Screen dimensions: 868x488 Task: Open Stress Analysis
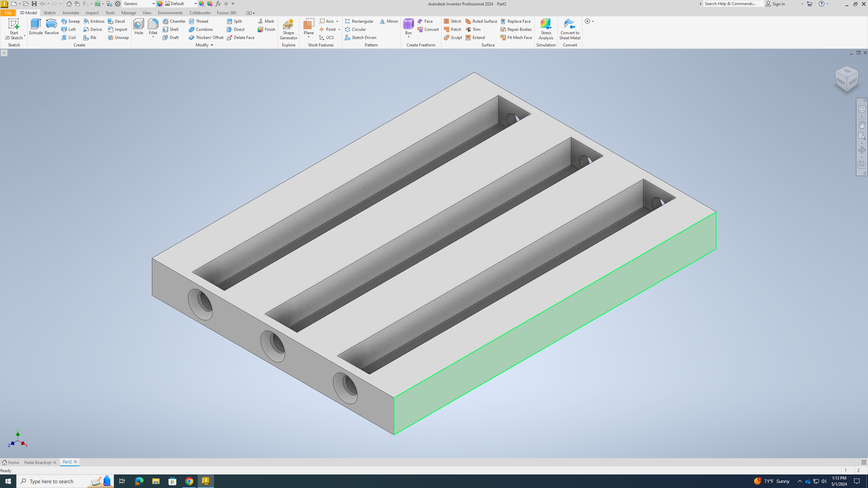coord(546,29)
